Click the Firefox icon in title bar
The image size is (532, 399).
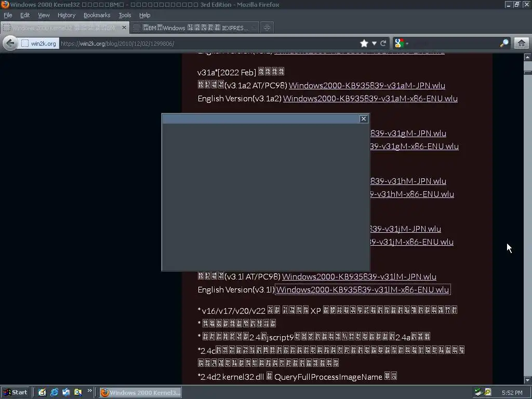coord(5,4)
